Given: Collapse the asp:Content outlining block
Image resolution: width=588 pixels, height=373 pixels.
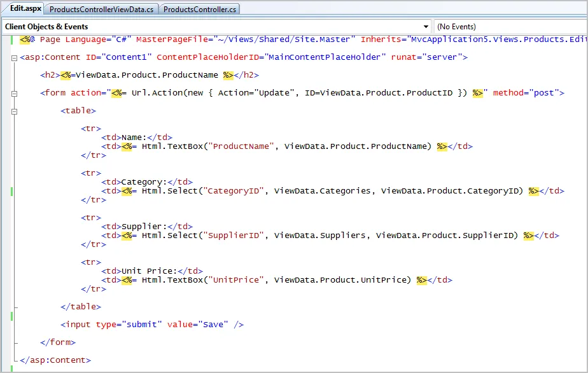Looking at the screenshot, I should [14, 57].
